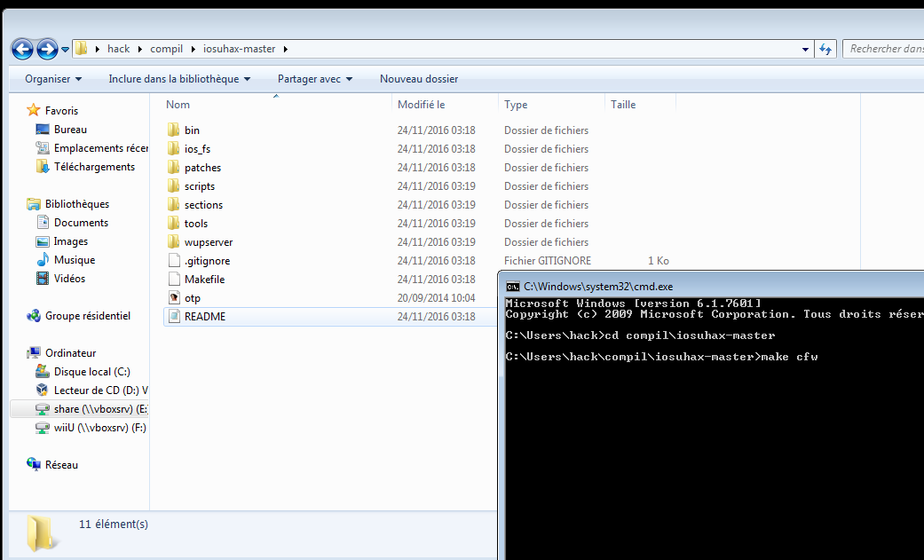Image resolution: width=924 pixels, height=560 pixels.
Task: Select the '.gitignore' file icon
Action: (173, 261)
